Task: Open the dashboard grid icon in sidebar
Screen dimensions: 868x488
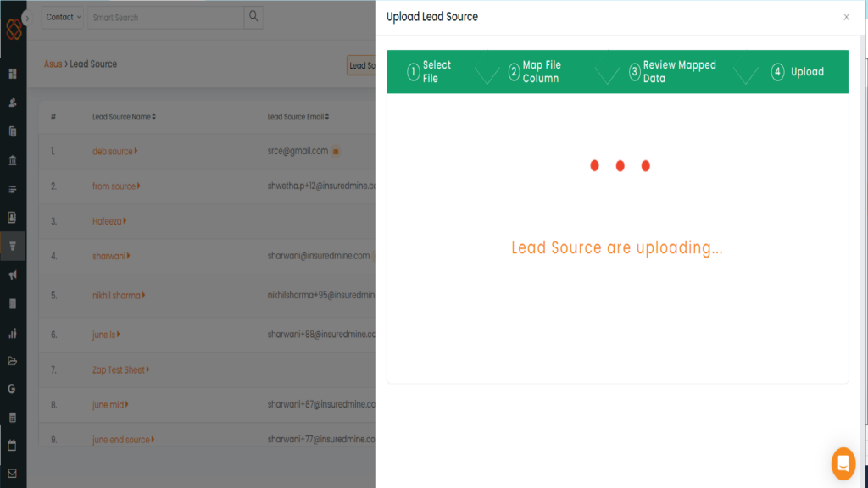Action: coord(13,74)
